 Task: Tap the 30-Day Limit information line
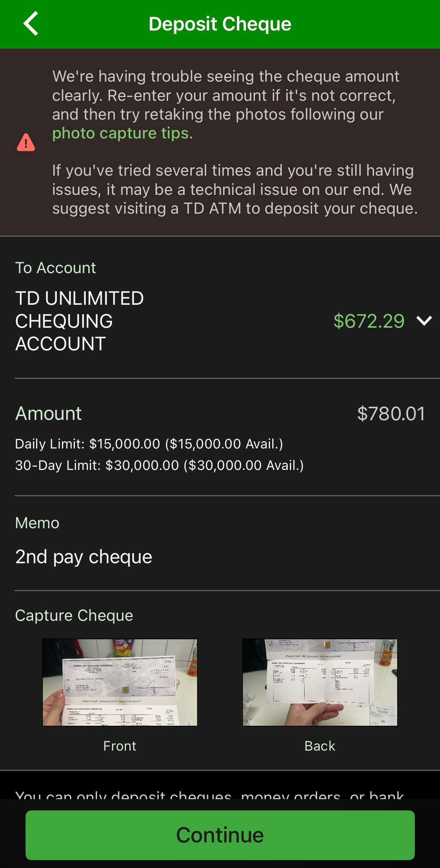click(159, 465)
